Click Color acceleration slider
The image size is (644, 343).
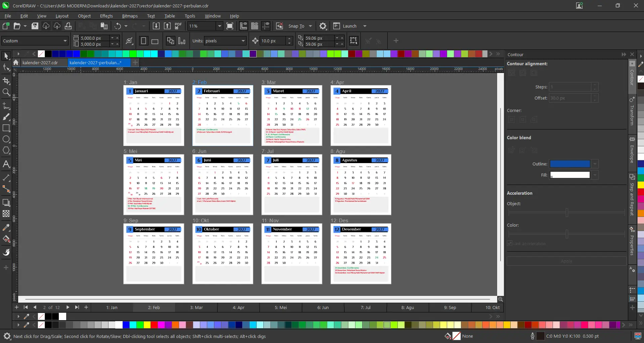566,234
